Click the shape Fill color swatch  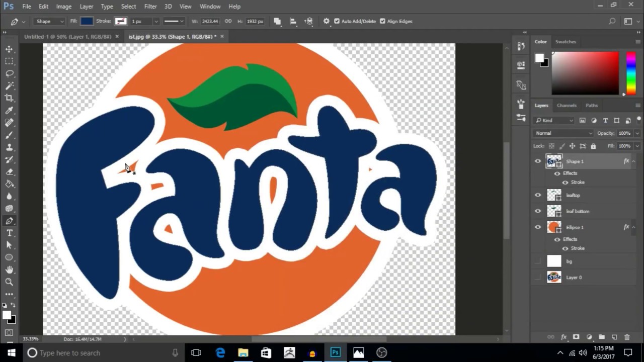87,21
